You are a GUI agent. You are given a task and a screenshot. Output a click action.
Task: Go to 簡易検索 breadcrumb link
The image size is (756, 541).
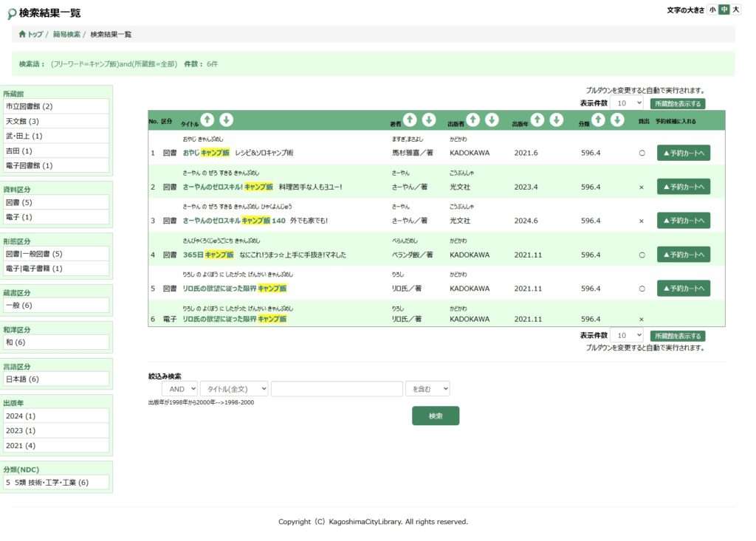click(x=66, y=35)
